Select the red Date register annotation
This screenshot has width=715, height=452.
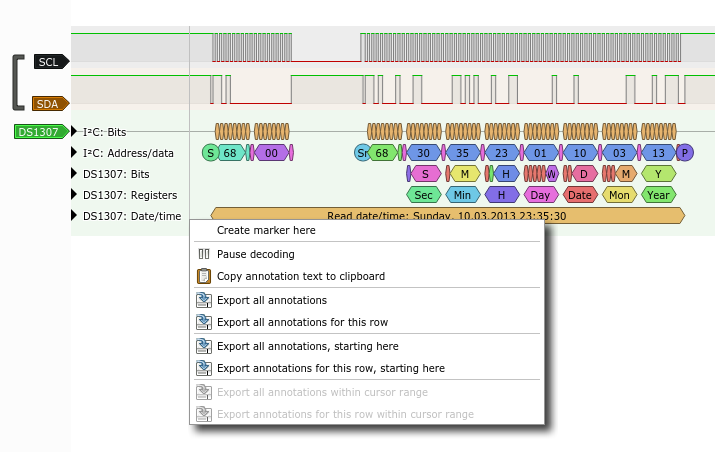580,195
